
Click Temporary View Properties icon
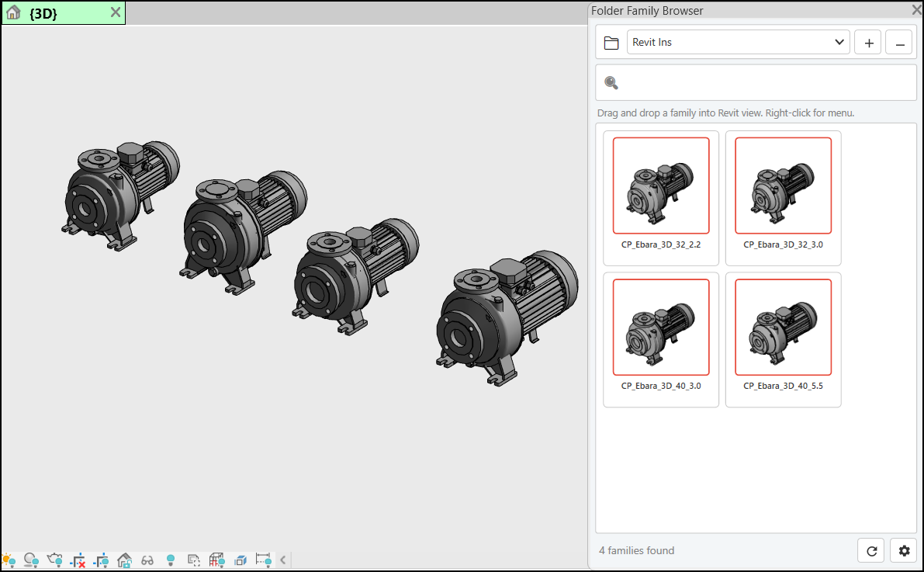pos(193,560)
